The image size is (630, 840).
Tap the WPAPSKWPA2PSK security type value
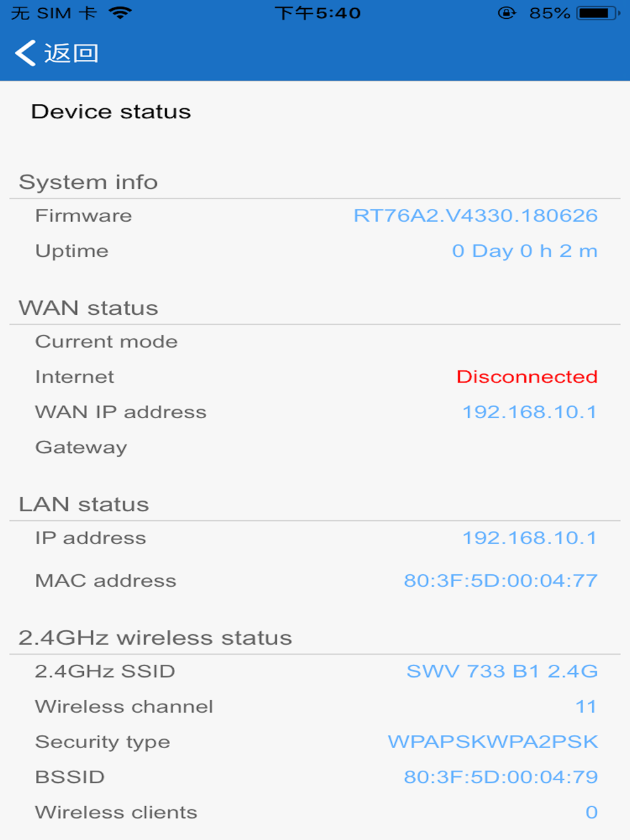[x=493, y=742]
